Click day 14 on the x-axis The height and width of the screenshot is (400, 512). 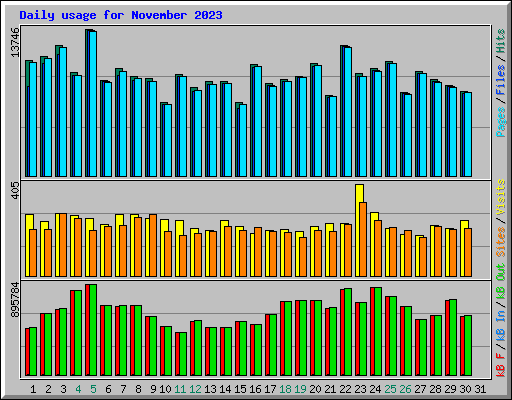[225, 389]
